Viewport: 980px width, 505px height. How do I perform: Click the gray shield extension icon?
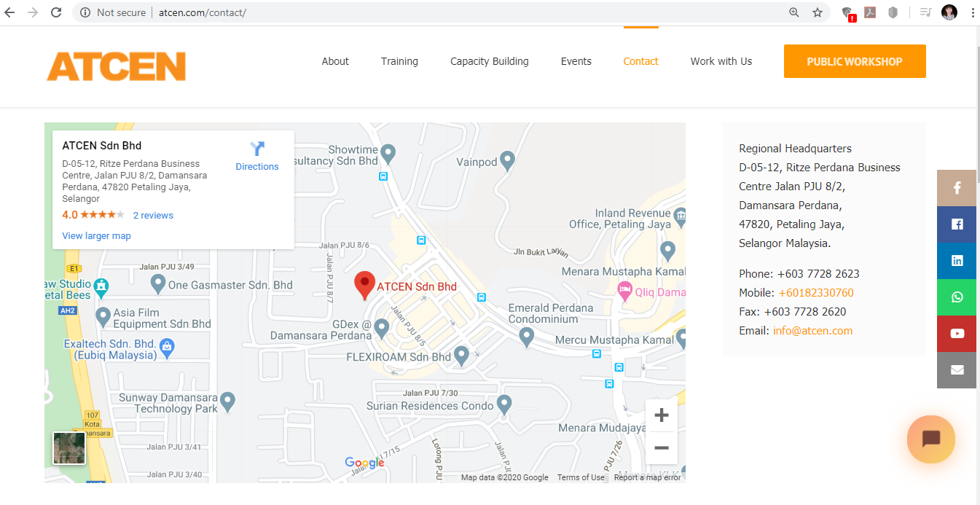click(893, 12)
